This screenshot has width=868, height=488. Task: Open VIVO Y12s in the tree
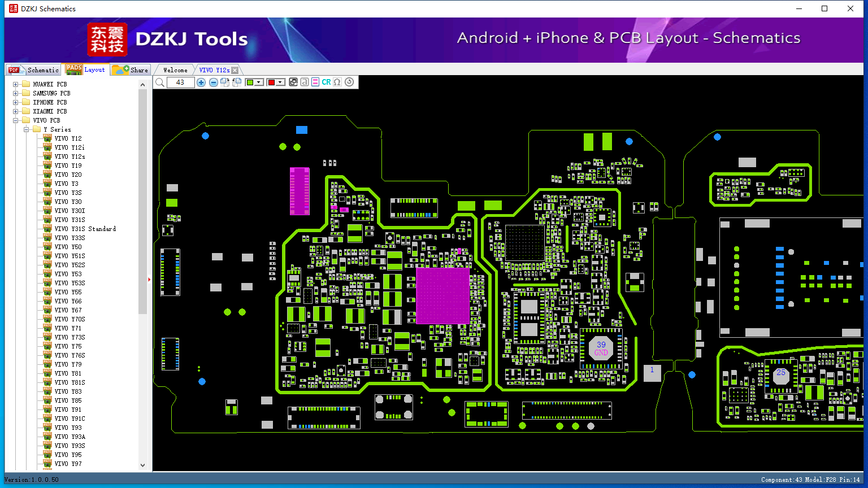click(x=70, y=156)
